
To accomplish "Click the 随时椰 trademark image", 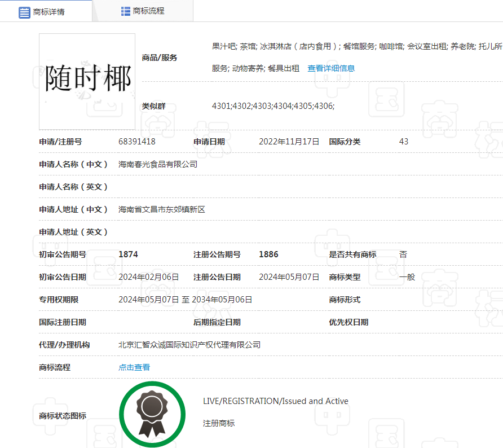I will [x=87, y=81].
